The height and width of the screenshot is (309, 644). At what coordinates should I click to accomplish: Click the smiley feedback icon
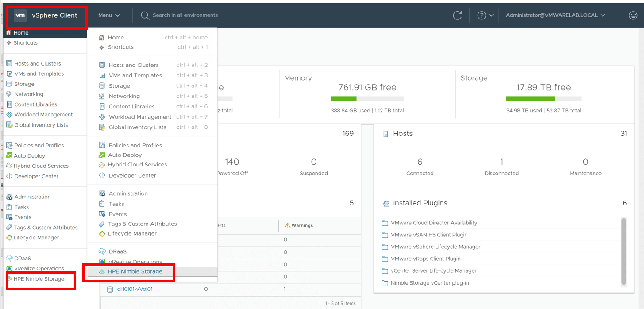click(x=633, y=15)
